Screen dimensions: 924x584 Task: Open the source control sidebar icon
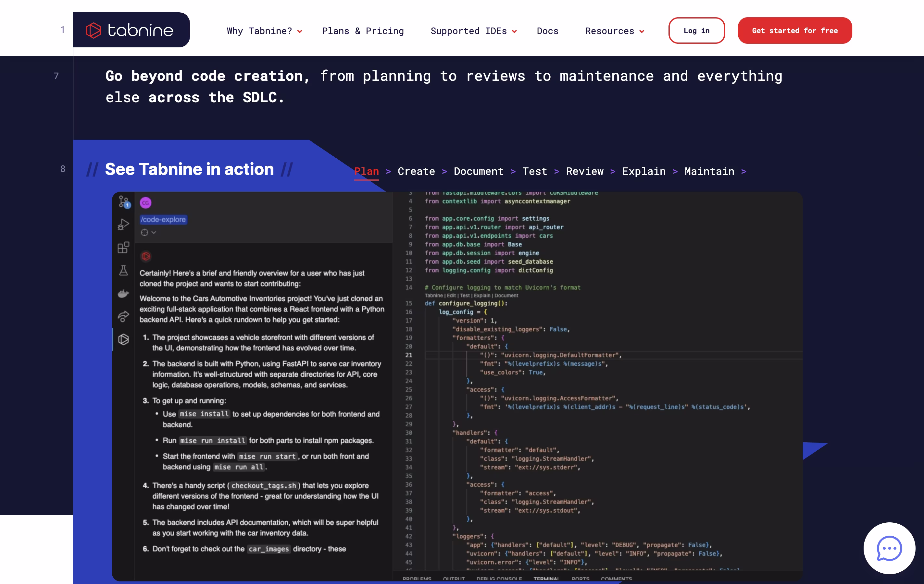point(124,202)
